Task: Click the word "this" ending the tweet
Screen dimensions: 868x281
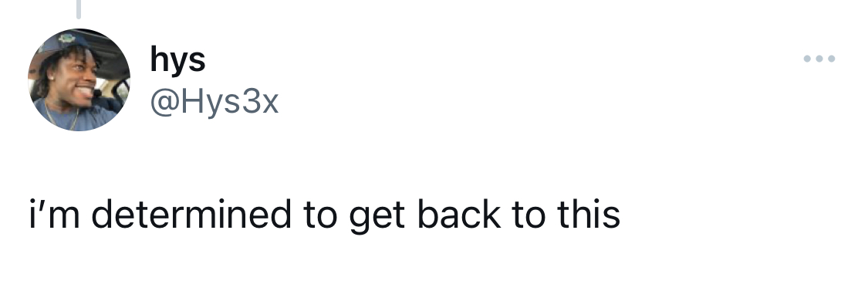Action: pos(589,214)
